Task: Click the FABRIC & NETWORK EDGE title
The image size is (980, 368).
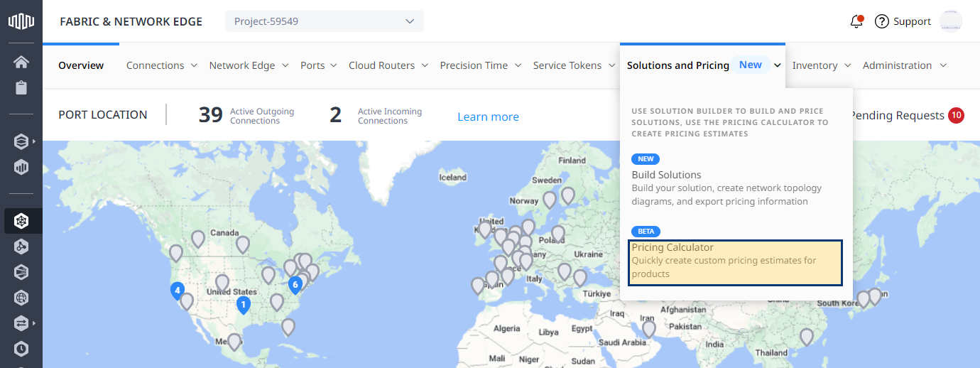Action: [131, 21]
